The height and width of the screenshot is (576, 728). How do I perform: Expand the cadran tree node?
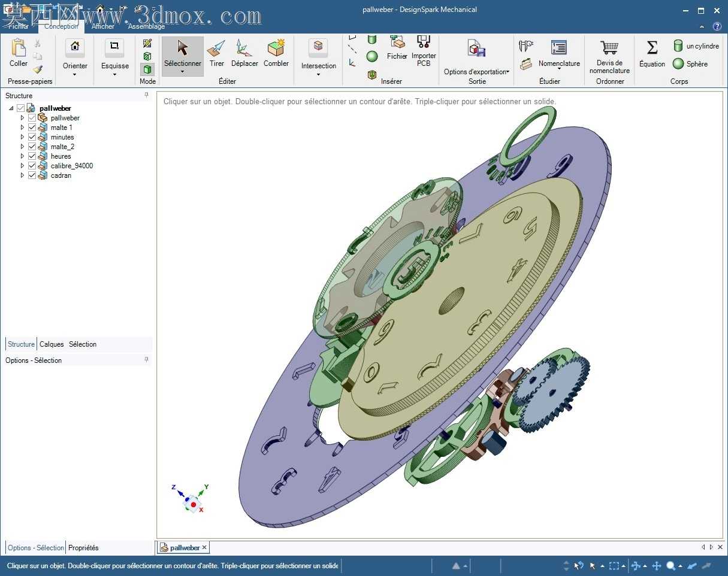pos(23,175)
